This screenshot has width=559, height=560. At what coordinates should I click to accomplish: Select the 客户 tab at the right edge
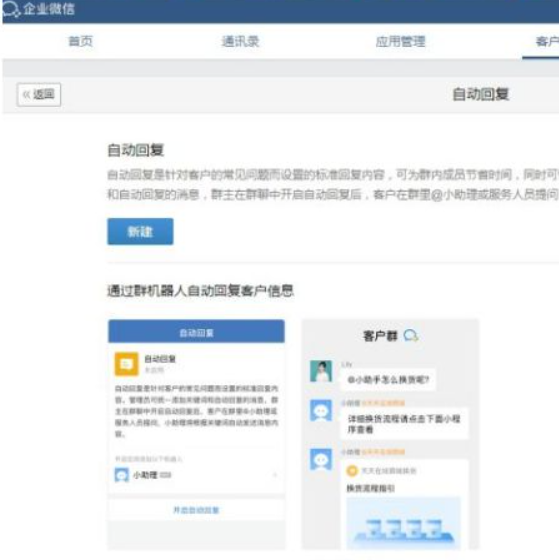[x=547, y=41]
